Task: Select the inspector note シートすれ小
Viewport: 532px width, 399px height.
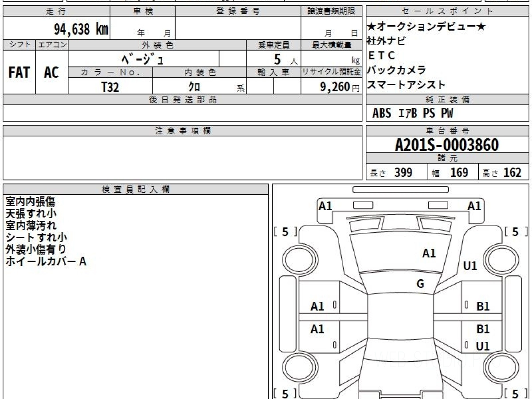Action: pyautogui.click(x=36, y=238)
